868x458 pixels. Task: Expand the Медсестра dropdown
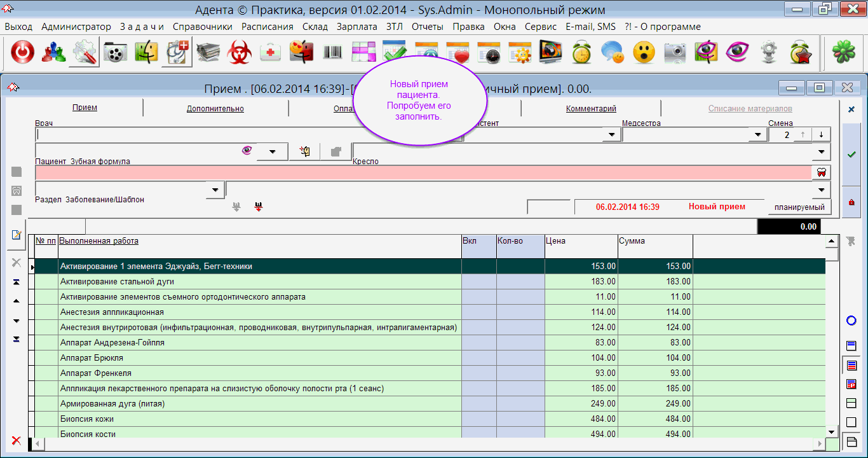tap(757, 135)
